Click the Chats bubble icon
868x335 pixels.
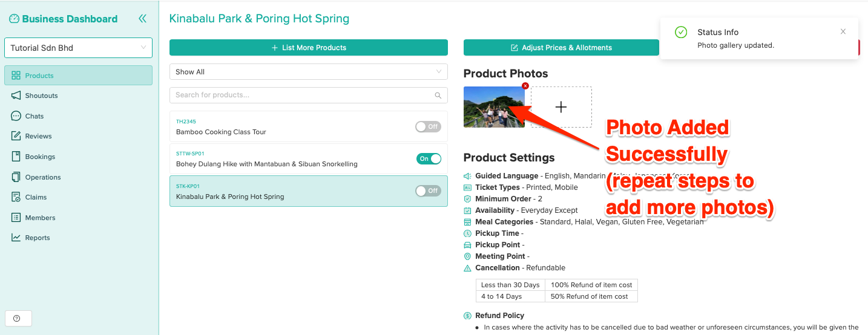(16, 116)
